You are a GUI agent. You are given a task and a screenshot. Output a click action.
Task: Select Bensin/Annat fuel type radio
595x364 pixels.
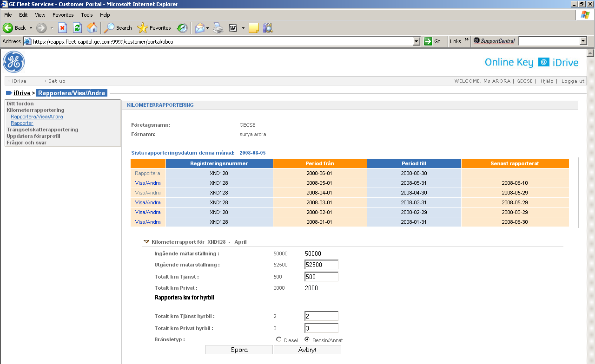point(307,339)
